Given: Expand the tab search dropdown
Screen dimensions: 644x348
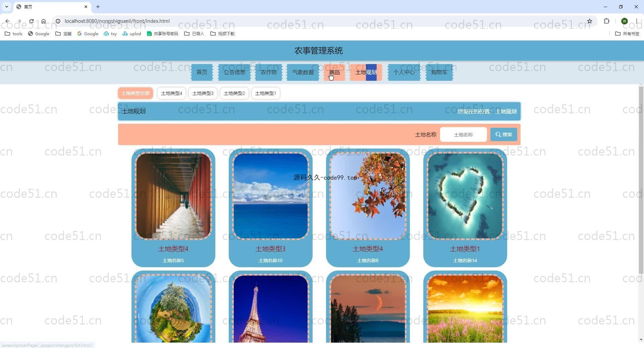Looking at the screenshot, I should coord(7,7).
